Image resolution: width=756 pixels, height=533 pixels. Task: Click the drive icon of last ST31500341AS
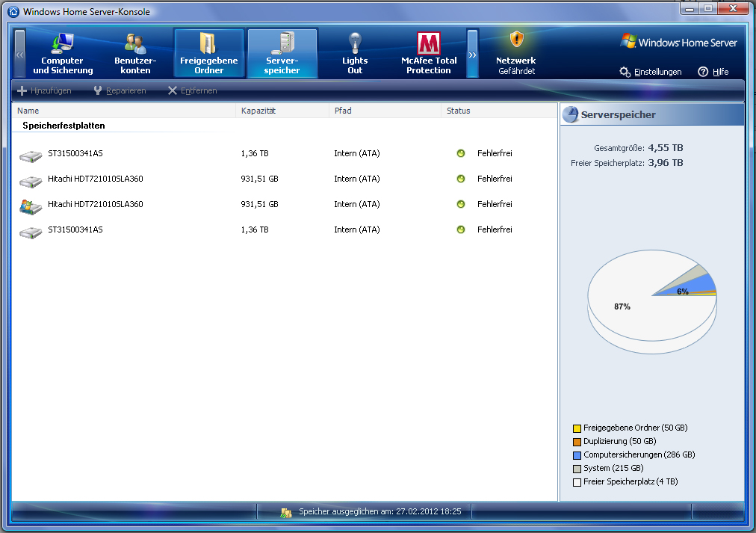click(31, 232)
